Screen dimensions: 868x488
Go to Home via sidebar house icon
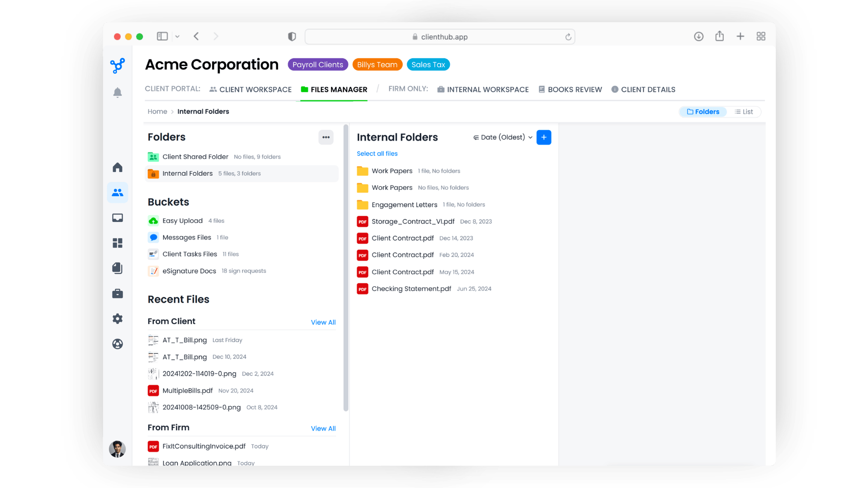click(118, 167)
